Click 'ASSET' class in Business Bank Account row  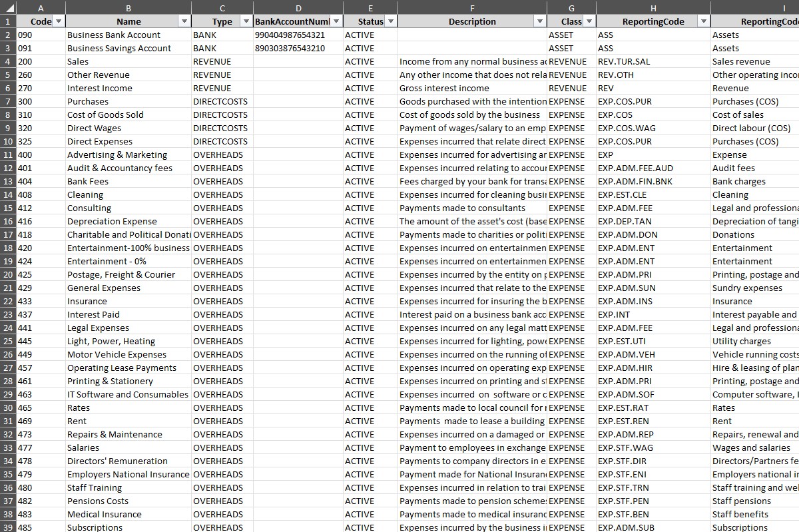coord(571,35)
